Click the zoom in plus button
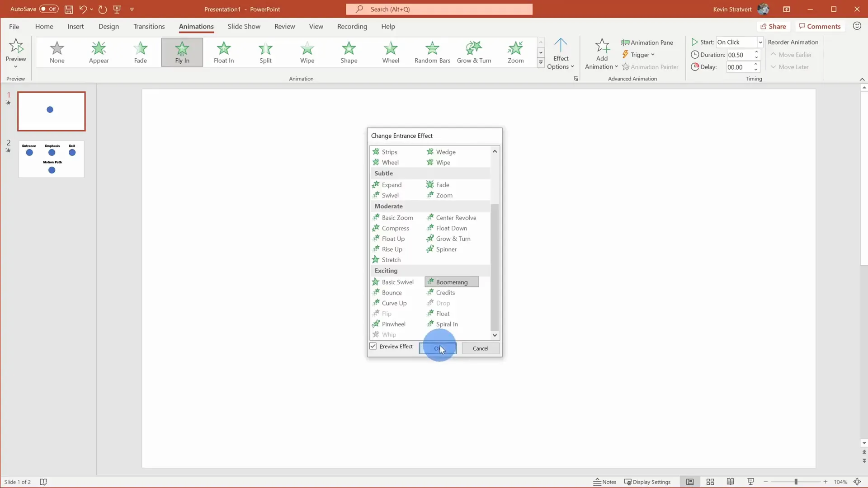868x488 pixels. click(x=825, y=482)
